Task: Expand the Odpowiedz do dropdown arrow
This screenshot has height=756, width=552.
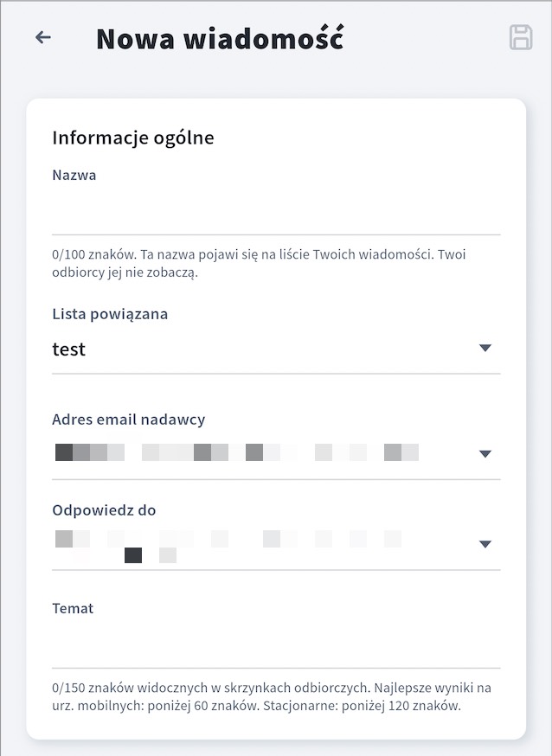Action: pyautogui.click(x=485, y=544)
